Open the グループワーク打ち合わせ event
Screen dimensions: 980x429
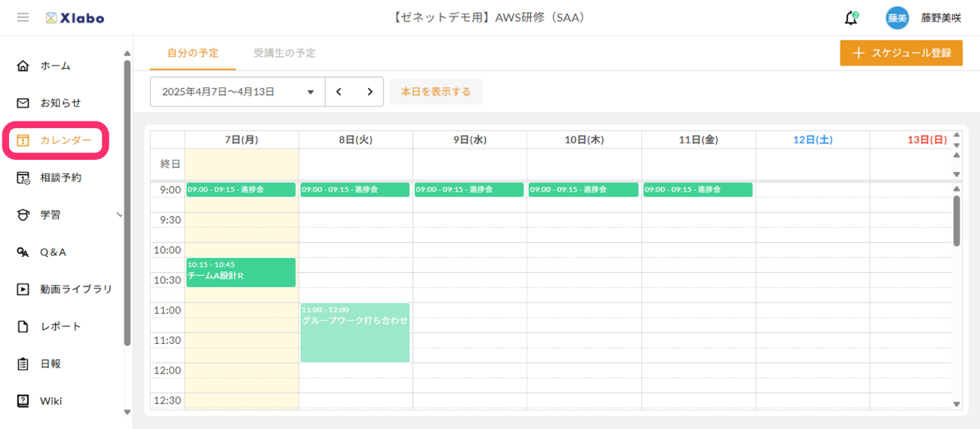point(355,332)
